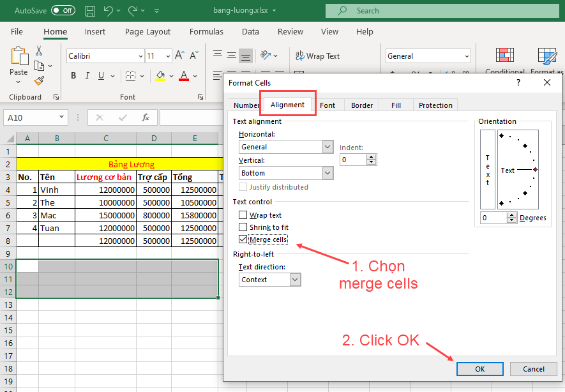The height and width of the screenshot is (392, 565).
Task: Open the Fill tab in Format Cells
Action: pyautogui.click(x=396, y=105)
